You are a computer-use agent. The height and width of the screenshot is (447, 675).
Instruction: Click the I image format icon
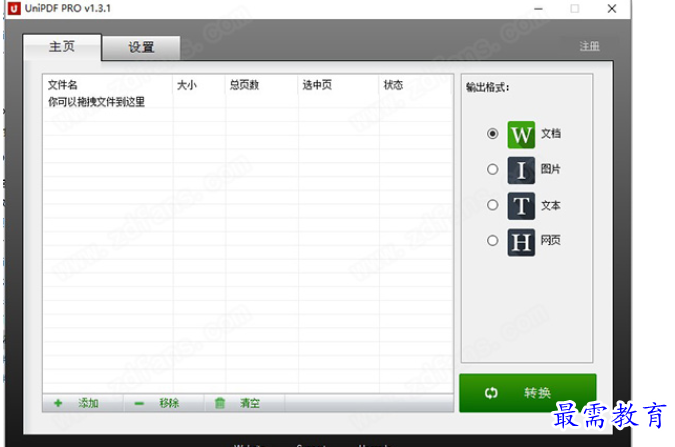[521, 171]
